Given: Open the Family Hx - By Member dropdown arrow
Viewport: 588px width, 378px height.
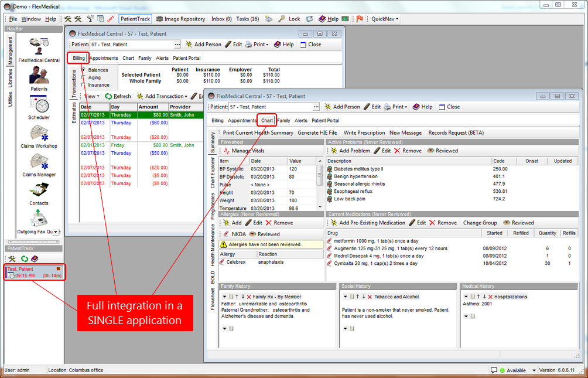Looking at the screenshot, I should (x=224, y=297).
